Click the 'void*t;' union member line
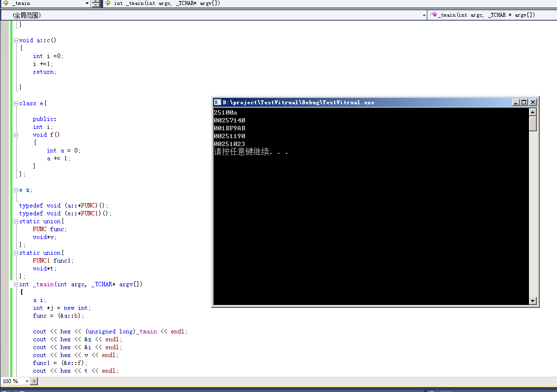The width and height of the screenshot is (557, 392). click(x=44, y=269)
